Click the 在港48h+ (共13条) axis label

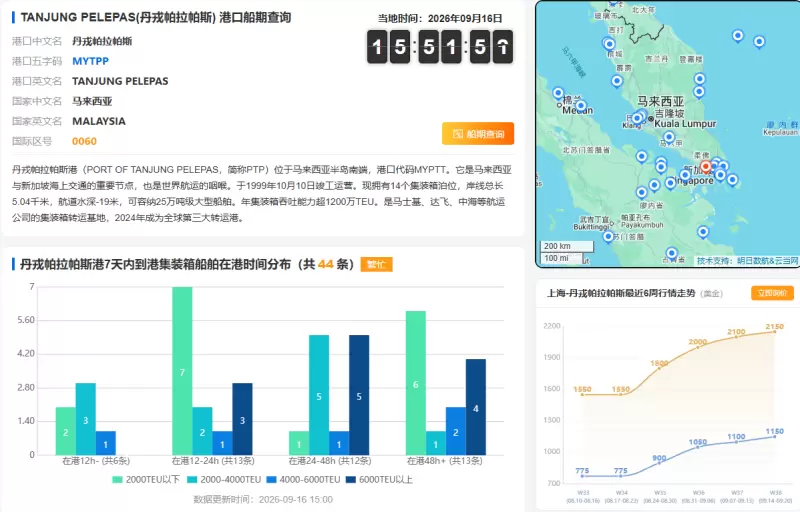click(444, 461)
